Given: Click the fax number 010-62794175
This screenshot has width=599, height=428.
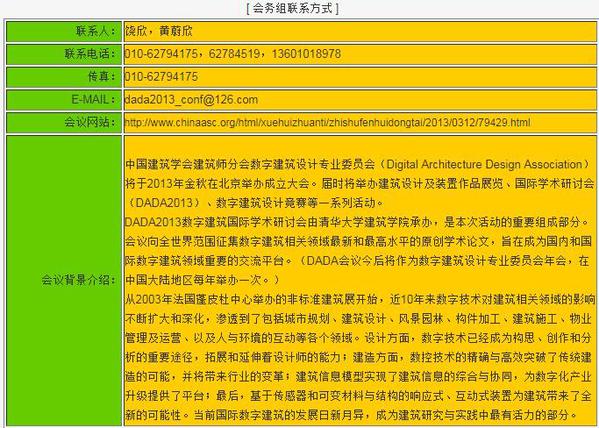Looking at the screenshot, I should click(x=161, y=77).
